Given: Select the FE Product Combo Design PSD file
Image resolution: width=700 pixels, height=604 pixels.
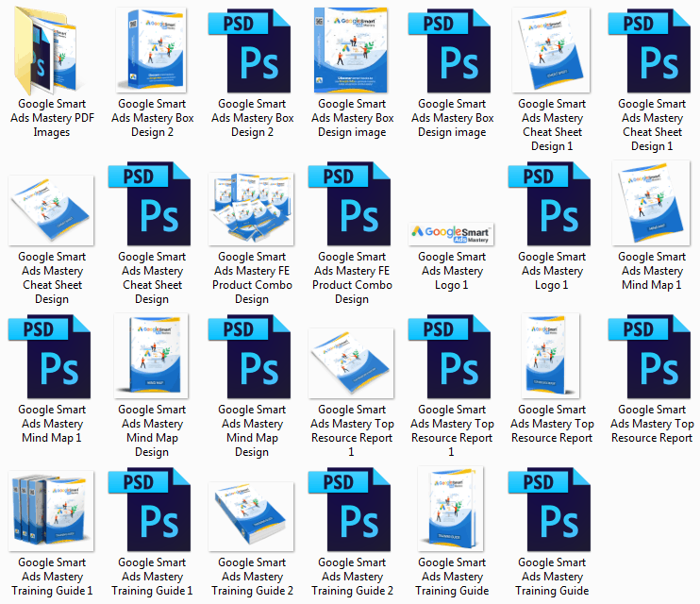Looking at the screenshot, I should [x=351, y=204].
